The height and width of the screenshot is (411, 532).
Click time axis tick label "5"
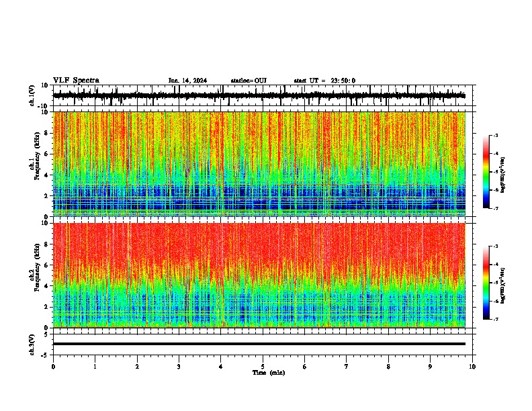(263, 367)
